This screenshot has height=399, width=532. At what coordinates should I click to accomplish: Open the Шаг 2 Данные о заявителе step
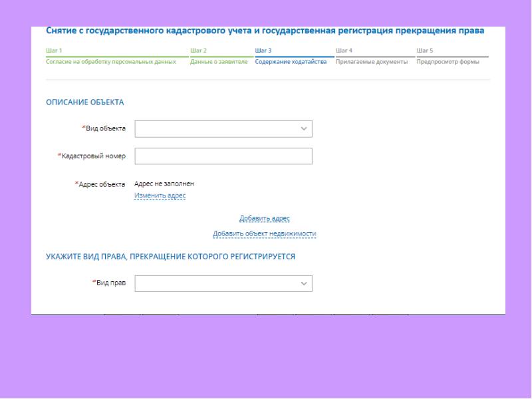[x=219, y=62]
